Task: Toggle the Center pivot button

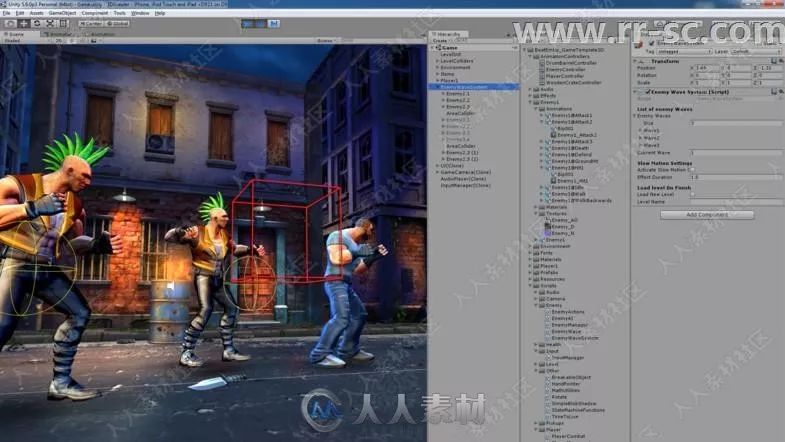Action: 90,22
